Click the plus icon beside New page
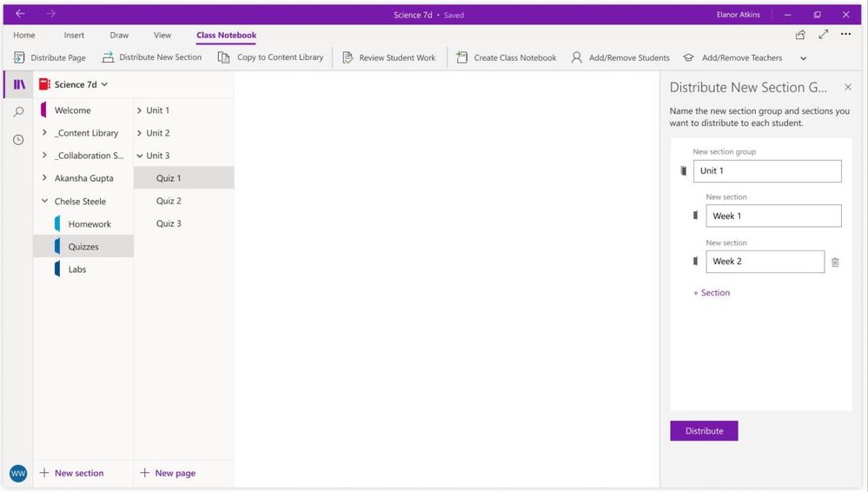The image size is (868, 492). tap(144, 473)
